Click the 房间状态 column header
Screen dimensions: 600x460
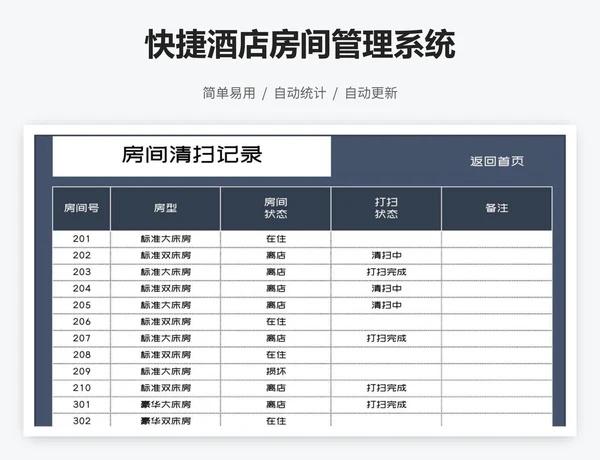tap(276, 209)
